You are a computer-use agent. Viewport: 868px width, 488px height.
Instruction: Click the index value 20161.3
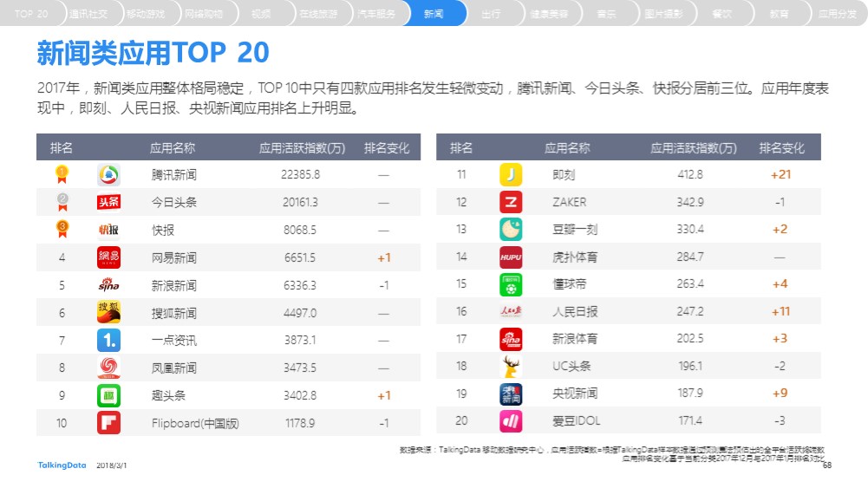tap(300, 203)
